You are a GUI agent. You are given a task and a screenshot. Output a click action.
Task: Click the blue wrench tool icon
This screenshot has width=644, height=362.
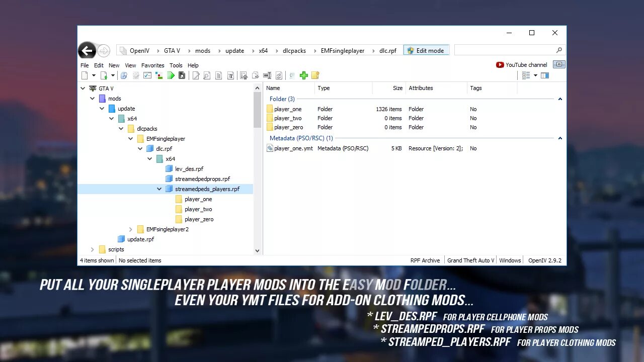point(124,75)
